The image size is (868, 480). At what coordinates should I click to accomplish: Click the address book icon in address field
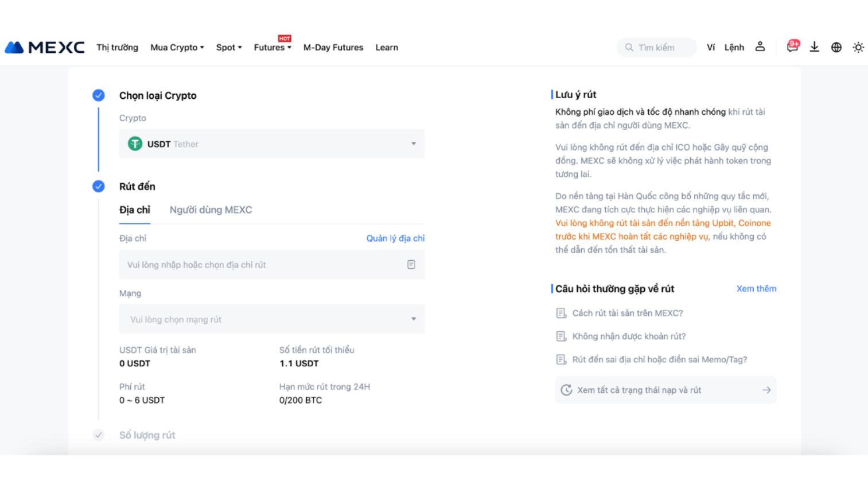click(x=411, y=265)
